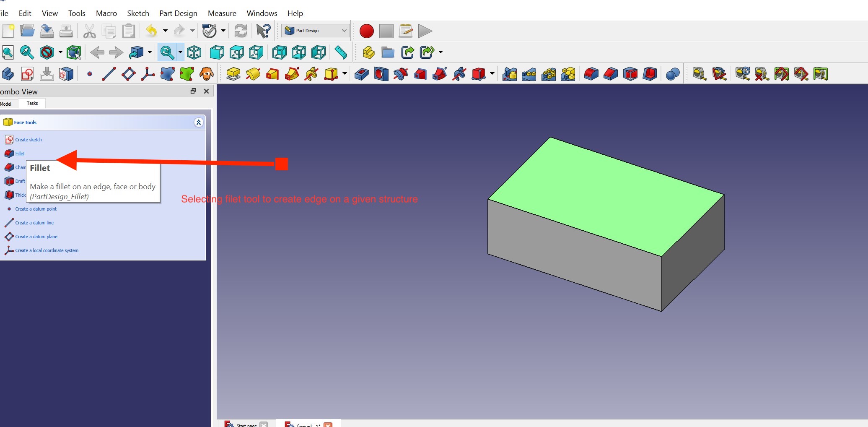
Task: Undo the last action
Action: pyautogui.click(x=151, y=31)
